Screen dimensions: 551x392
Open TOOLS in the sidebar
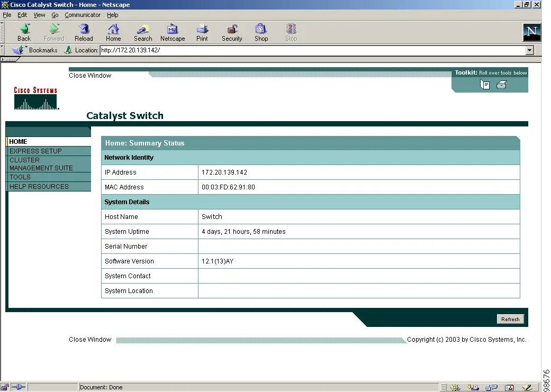[49, 177]
